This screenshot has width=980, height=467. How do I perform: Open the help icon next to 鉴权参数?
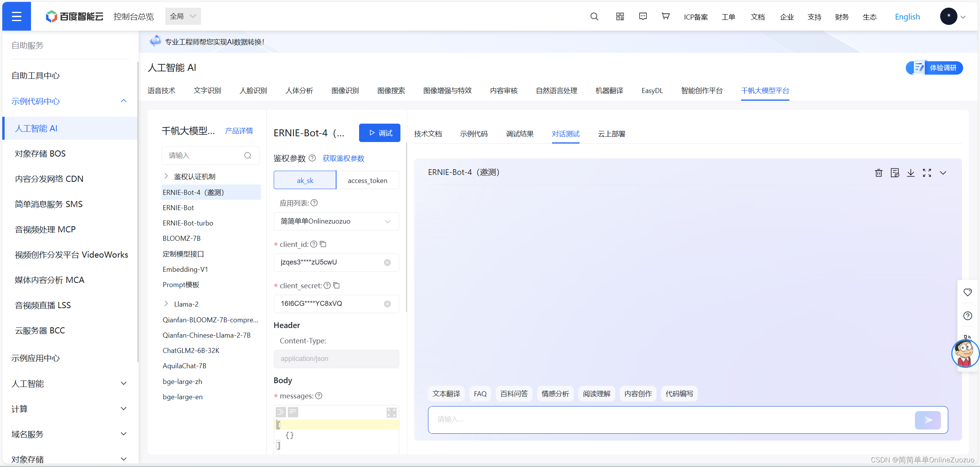coord(312,158)
